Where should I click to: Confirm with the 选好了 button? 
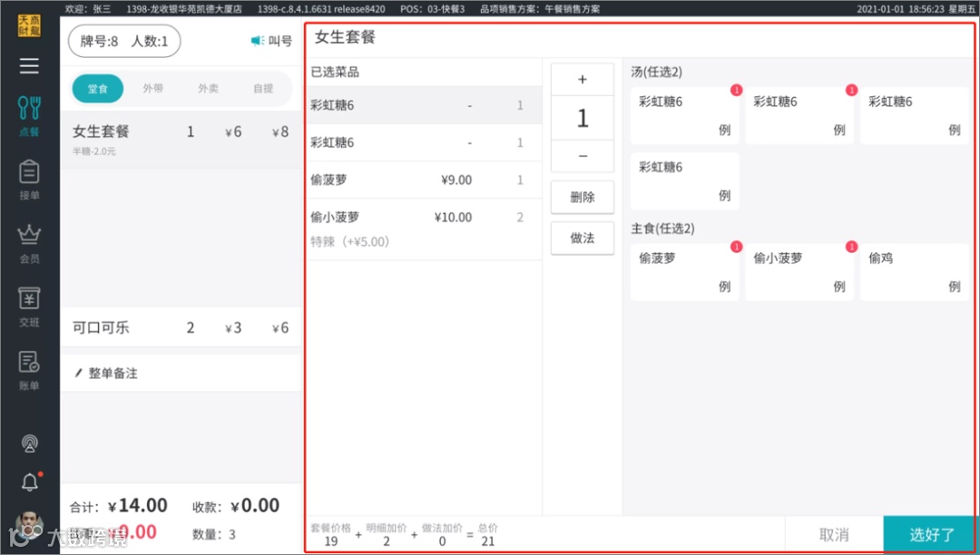[931, 535]
